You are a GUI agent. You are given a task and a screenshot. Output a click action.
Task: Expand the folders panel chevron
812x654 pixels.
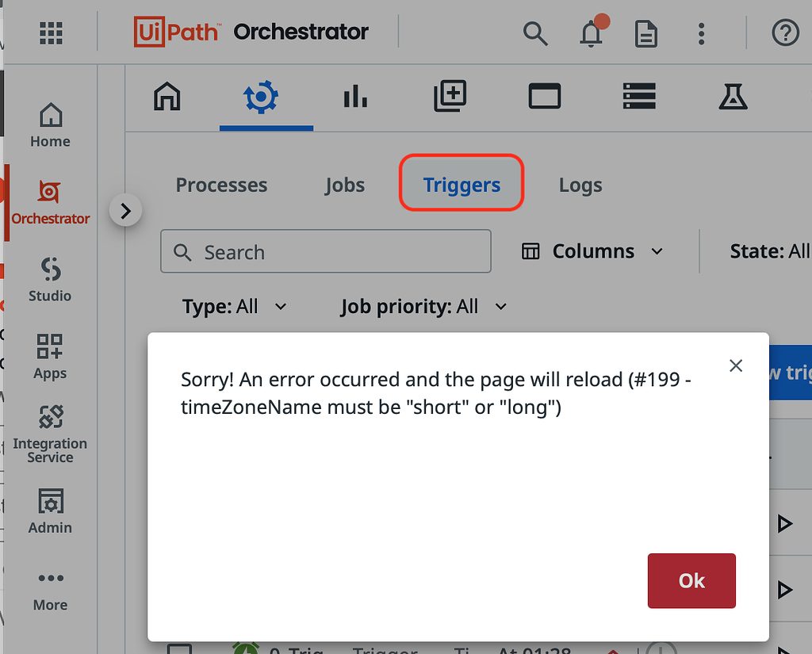(125, 211)
